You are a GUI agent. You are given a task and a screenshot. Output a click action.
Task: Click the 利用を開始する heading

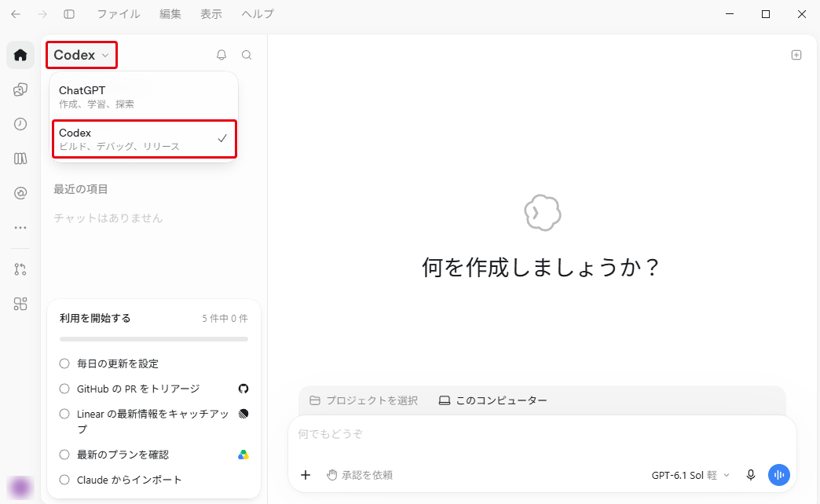click(x=95, y=318)
